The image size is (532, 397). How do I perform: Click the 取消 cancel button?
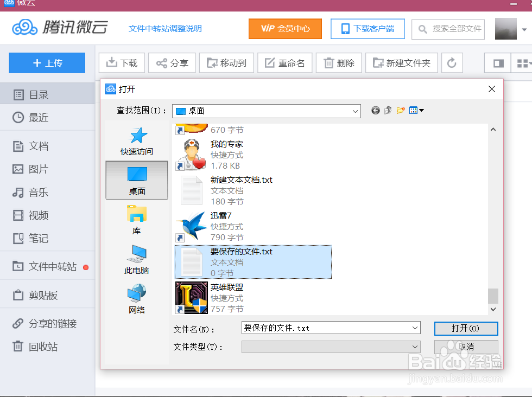pos(466,347)
